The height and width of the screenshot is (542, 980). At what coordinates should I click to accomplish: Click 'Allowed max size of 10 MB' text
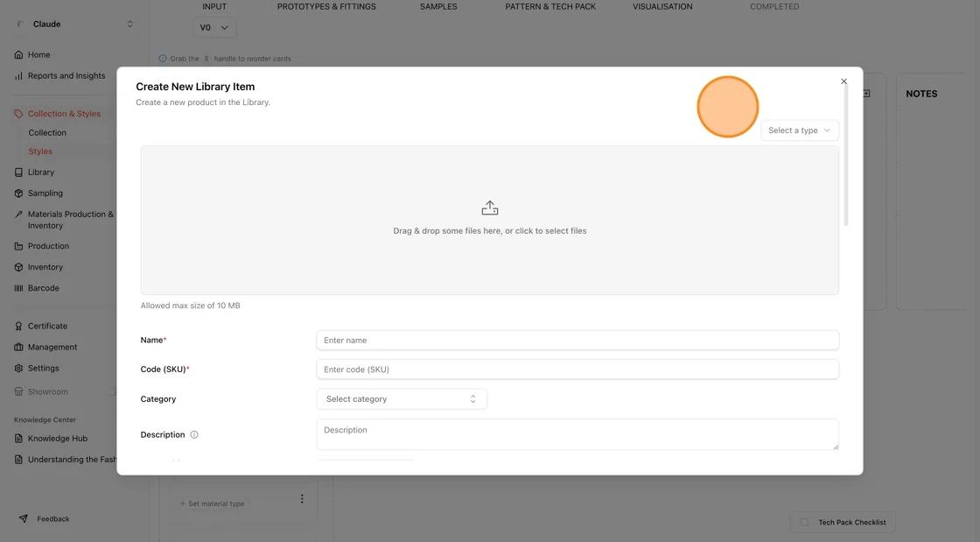[x=191, y=306]
